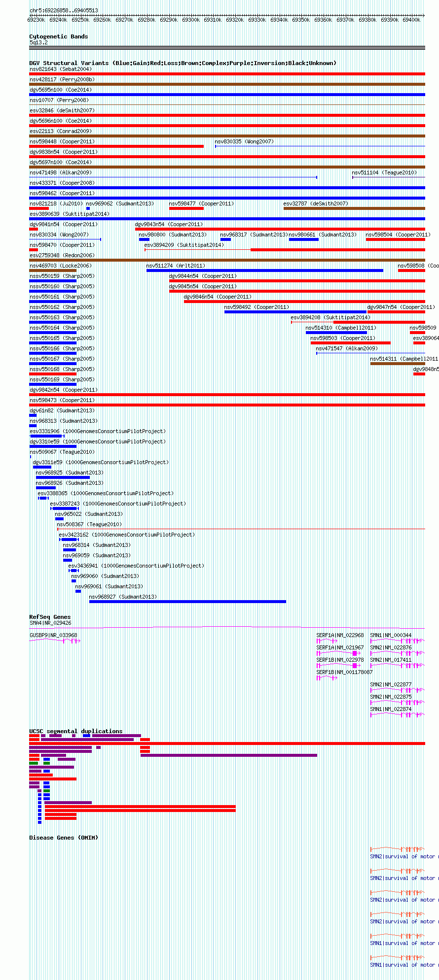Select the nsv830335 (Wong2007) variant
Image resolution: width=439 pixels, height=980 pixels.
pos(320,146)
